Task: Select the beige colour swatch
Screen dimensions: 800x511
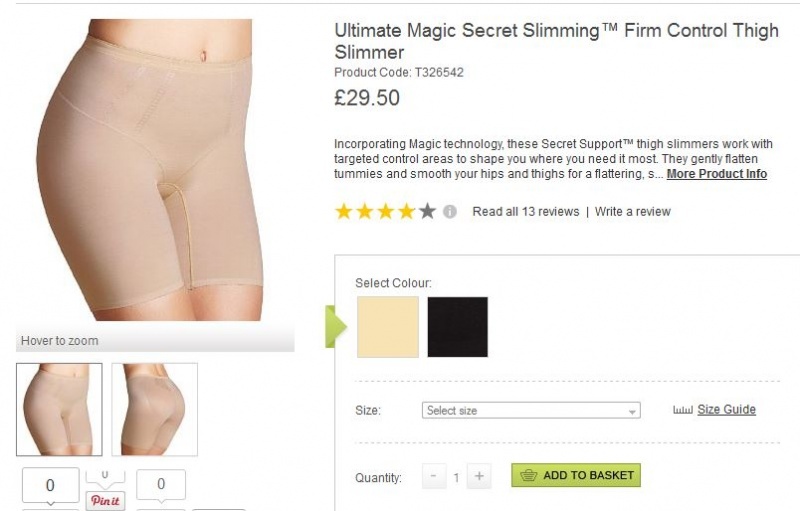Action: point(388,327)
